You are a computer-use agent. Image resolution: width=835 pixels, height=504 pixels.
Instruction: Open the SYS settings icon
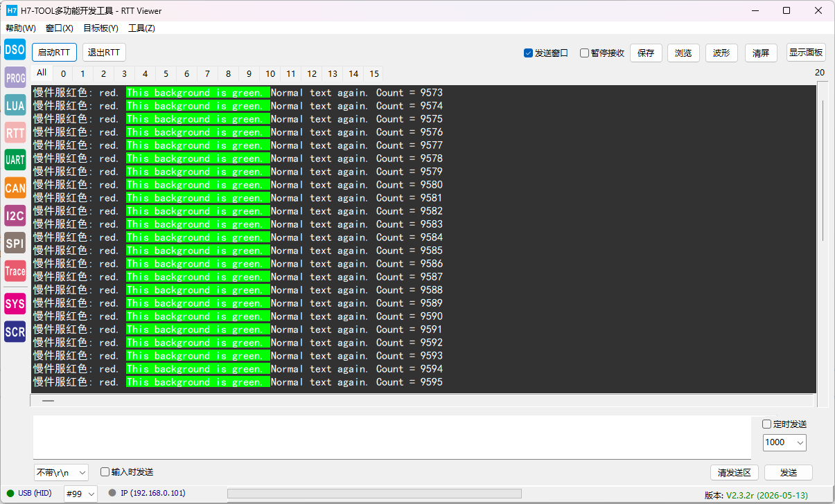click(15, 304)
